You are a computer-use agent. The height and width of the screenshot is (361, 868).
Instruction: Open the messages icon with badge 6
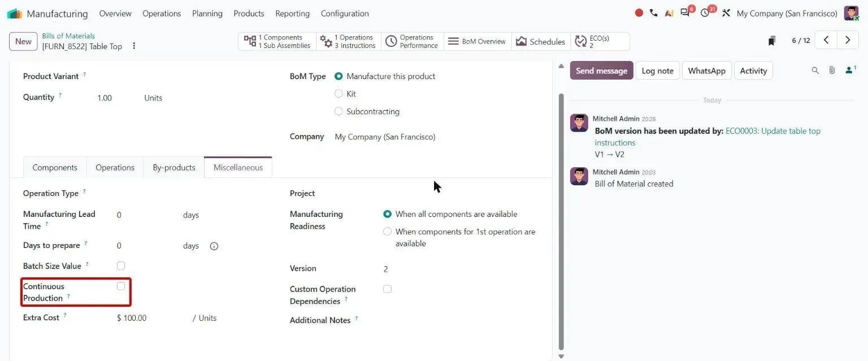tap(685, 12)
